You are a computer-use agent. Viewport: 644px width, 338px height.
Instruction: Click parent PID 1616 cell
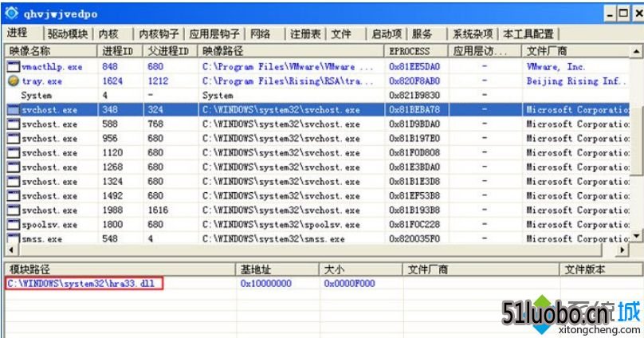point(158,210)
